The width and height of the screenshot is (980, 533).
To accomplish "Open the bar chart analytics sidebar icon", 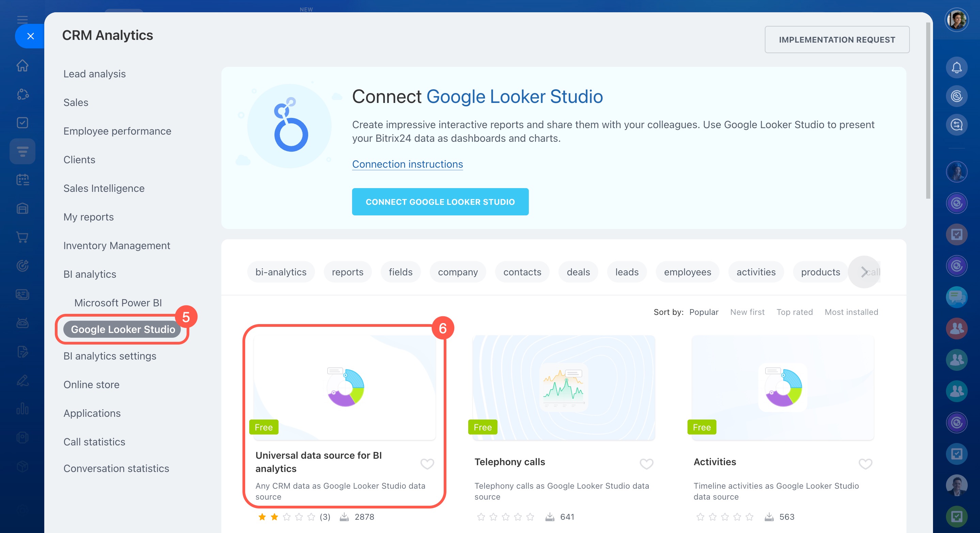I will (22, 409).
